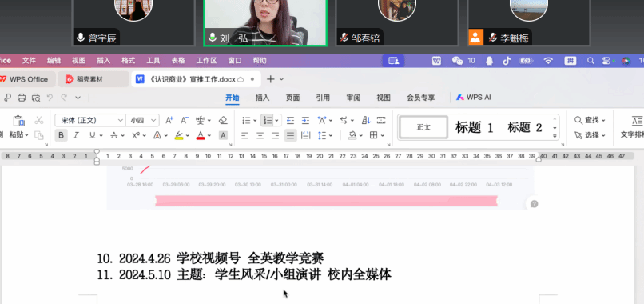Align text center in paragraph tools
Image resolution: width=644 pixels, height=304 pixels.
260,135
